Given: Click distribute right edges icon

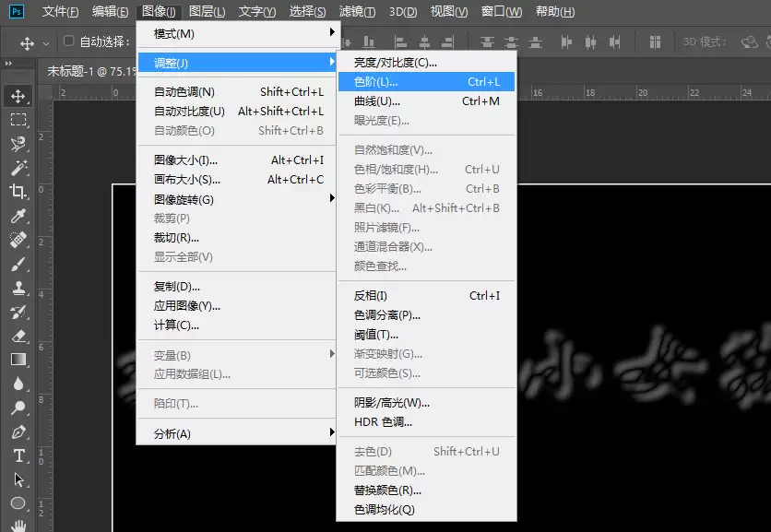Looking at the screenshot, I should pos(614,42).
